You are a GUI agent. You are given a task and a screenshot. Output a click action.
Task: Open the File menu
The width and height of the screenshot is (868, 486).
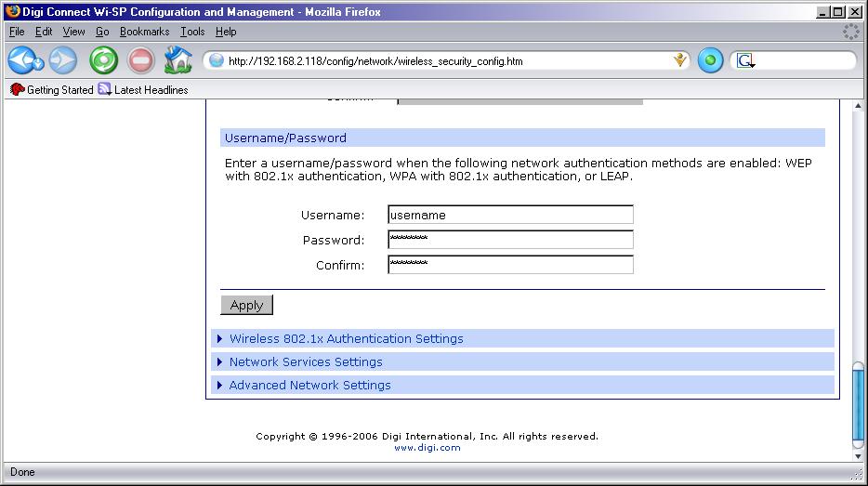coord(17,32)
